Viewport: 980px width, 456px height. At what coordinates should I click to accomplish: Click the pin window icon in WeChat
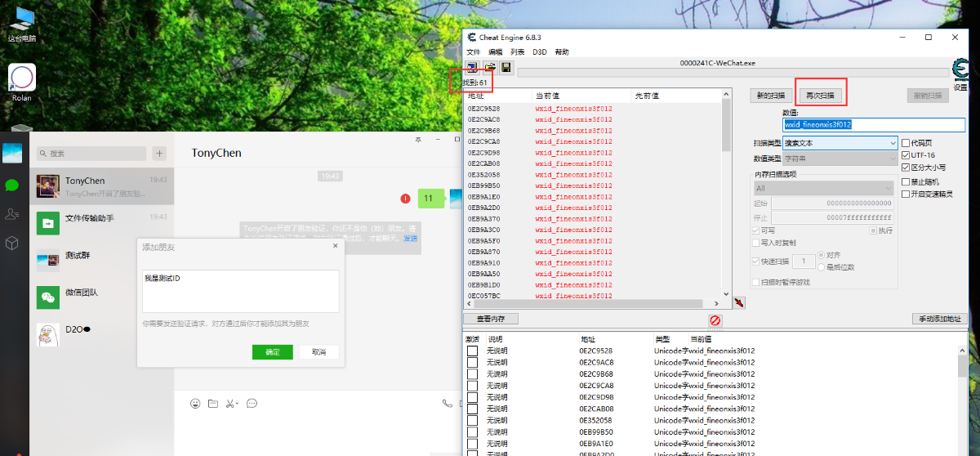coord(418,140)
